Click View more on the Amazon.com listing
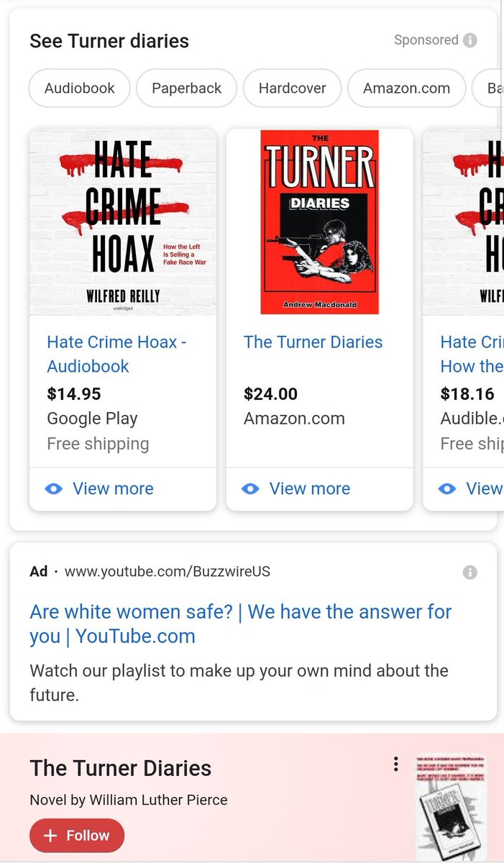The width and height of the screenshot is (504, 863). (x=310, y=489)
